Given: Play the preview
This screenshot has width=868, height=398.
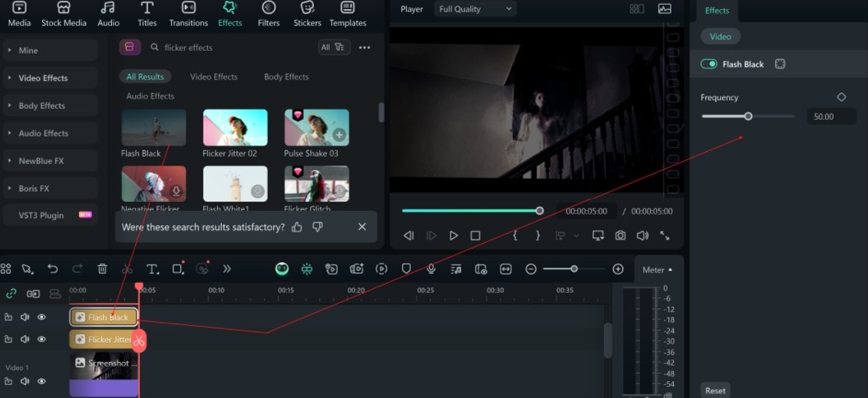Looking at the screenshot, I should point(454,235).
